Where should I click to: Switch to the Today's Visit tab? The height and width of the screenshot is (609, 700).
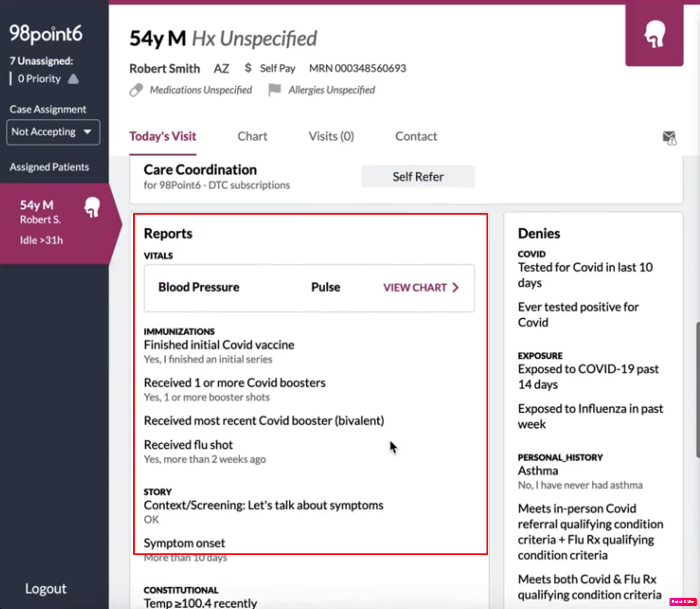(163, 136)
